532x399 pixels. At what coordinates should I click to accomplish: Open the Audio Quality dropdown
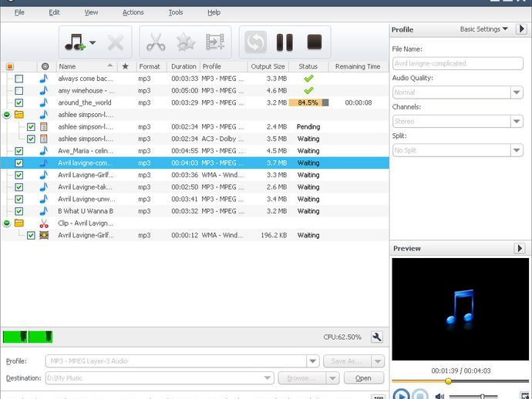point(517,92)
